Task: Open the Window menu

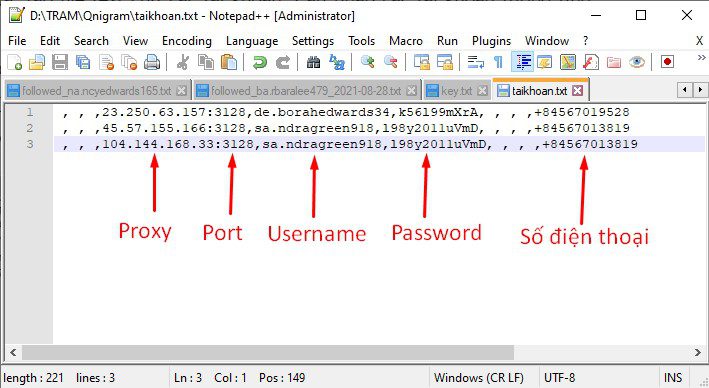Action: (547, 41)
